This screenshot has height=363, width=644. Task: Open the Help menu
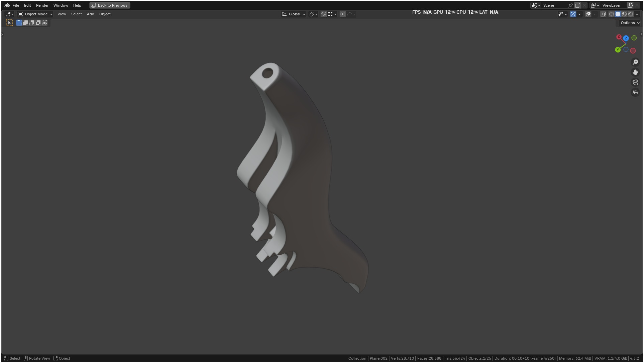click(x=77, y=5)
